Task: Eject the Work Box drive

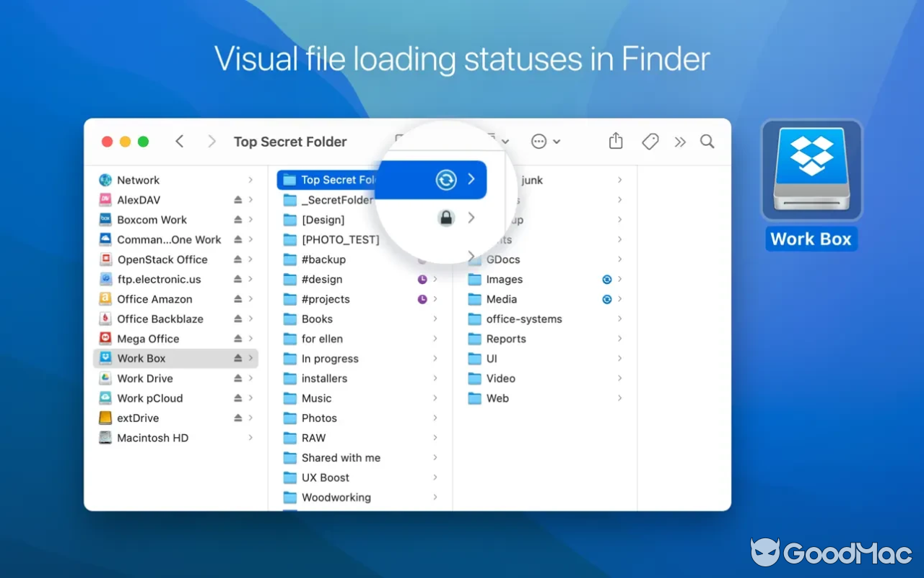Action: click(x=237, y=358)
